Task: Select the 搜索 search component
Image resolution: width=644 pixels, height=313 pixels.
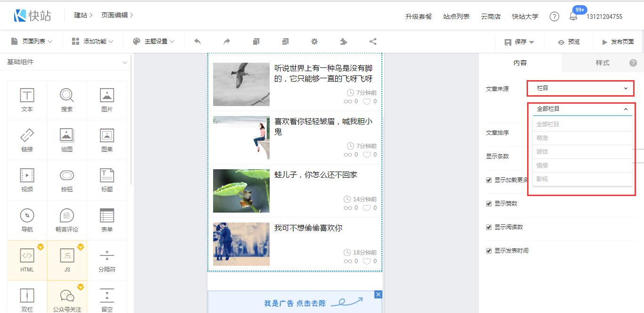Action: click(x=67, y=100)
